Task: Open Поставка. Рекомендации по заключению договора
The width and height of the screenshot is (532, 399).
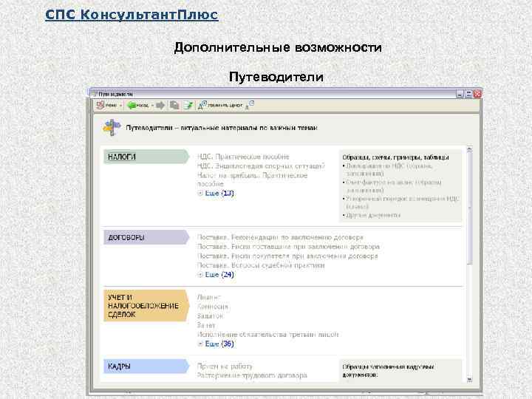Action: (280, 237)
